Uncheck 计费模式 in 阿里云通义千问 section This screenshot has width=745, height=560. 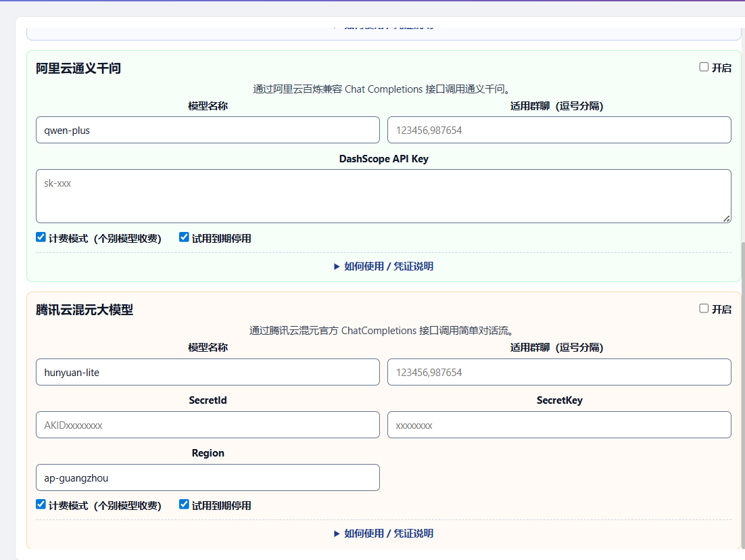click(41, 237)
